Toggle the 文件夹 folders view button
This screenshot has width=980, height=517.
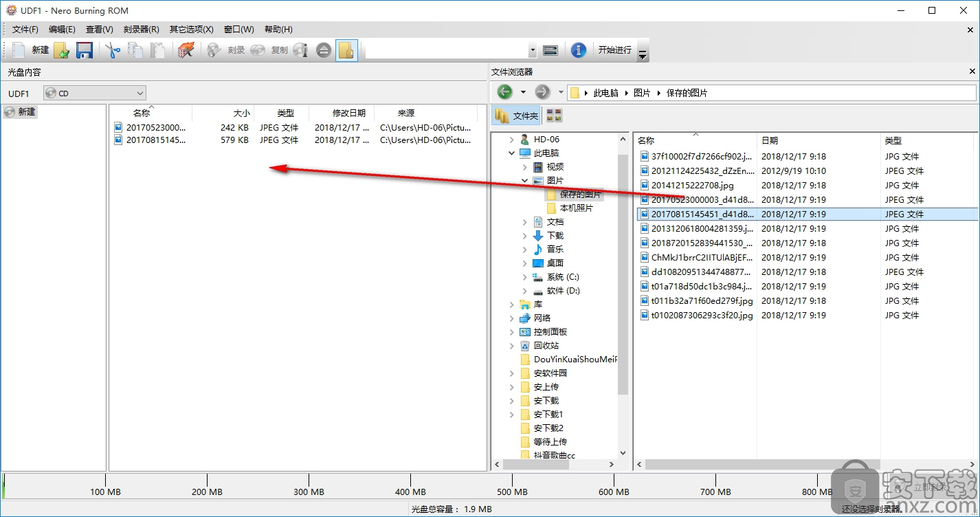tap(516, 116)
